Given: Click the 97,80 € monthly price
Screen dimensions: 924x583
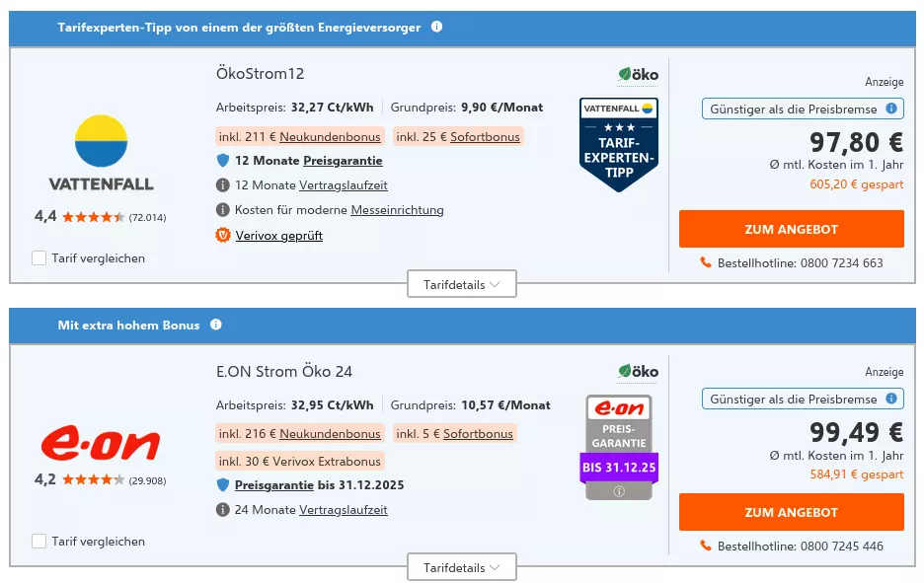Looking at the screenshot, I should pos(856,142).
